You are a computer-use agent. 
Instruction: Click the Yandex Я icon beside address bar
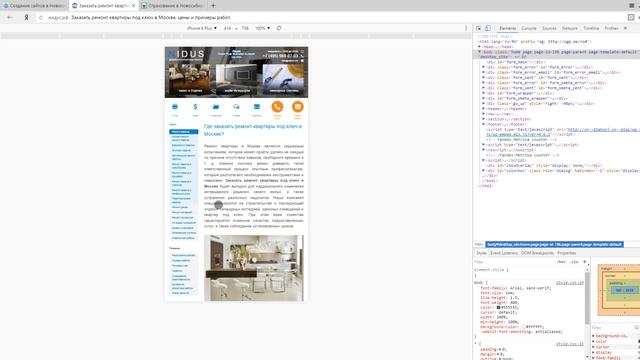click(27, 18)
